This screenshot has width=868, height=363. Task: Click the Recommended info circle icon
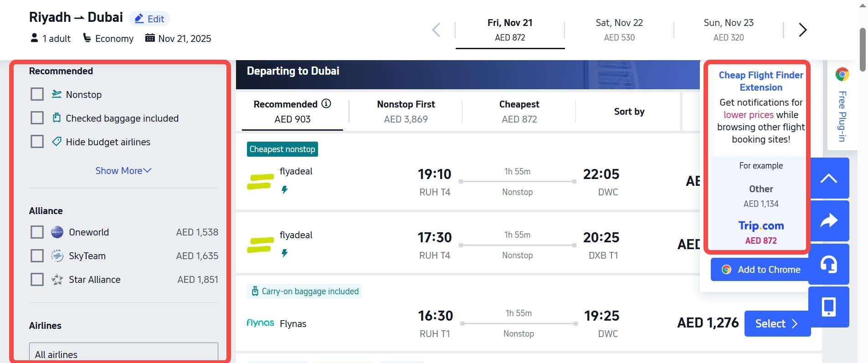326,104
